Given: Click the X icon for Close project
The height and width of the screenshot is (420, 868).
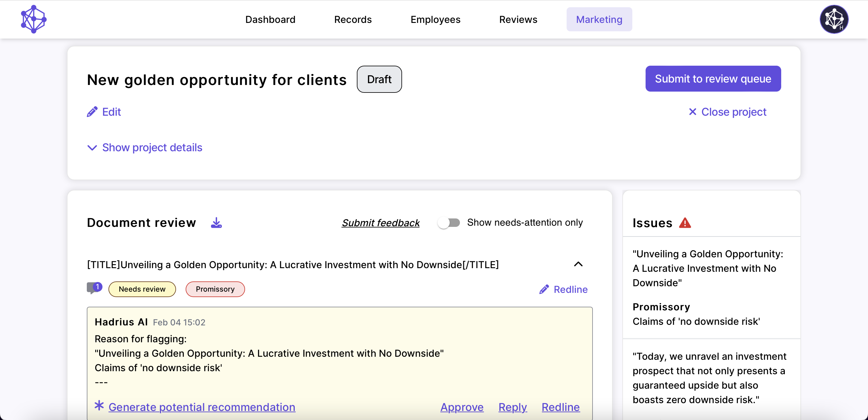Looking at the screenshot, I should coord(693,112).
